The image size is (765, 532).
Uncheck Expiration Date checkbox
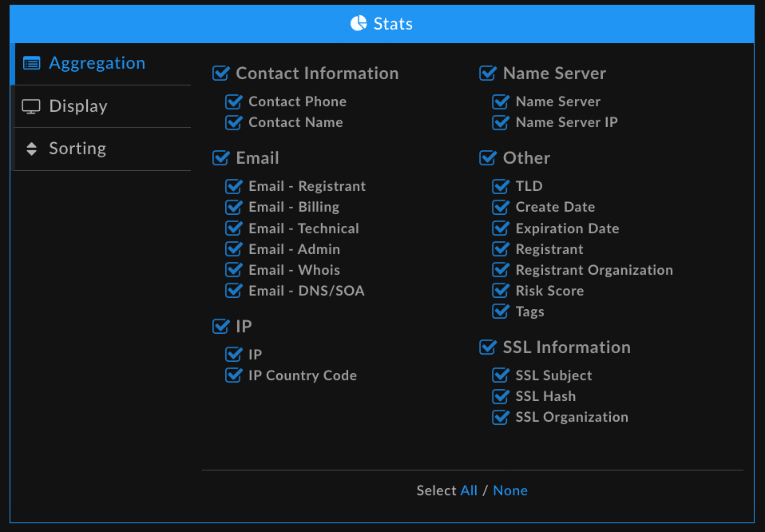(x=501, y=228)
